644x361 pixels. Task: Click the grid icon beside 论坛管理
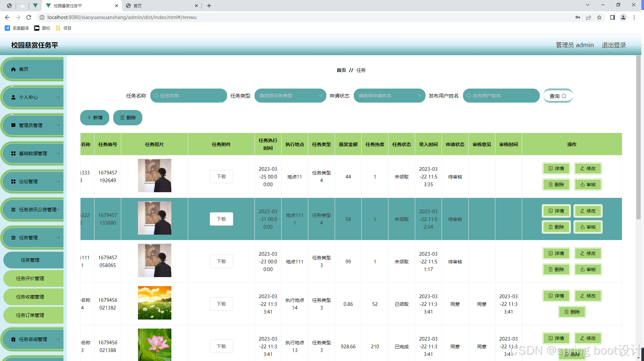click(13, 182)
